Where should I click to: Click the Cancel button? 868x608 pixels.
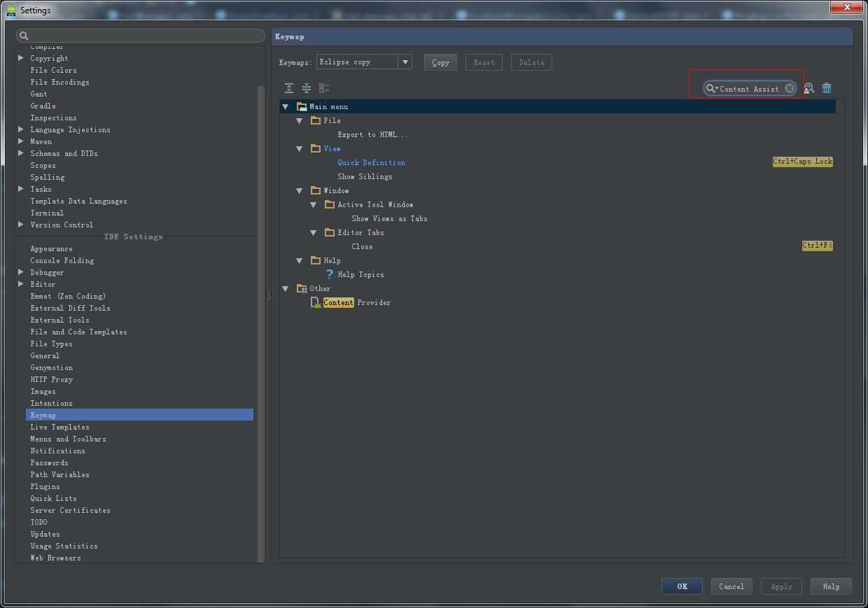[x=731, y=586]
